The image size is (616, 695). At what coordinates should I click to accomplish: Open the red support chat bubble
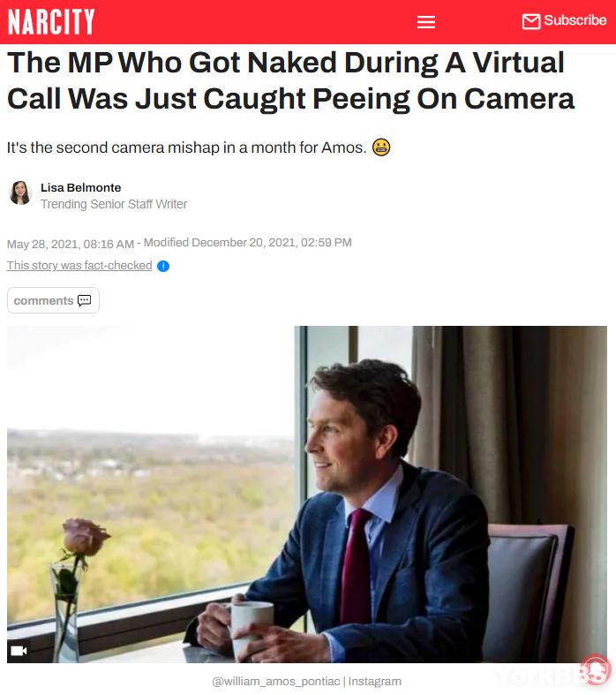[x=596, y=669]
